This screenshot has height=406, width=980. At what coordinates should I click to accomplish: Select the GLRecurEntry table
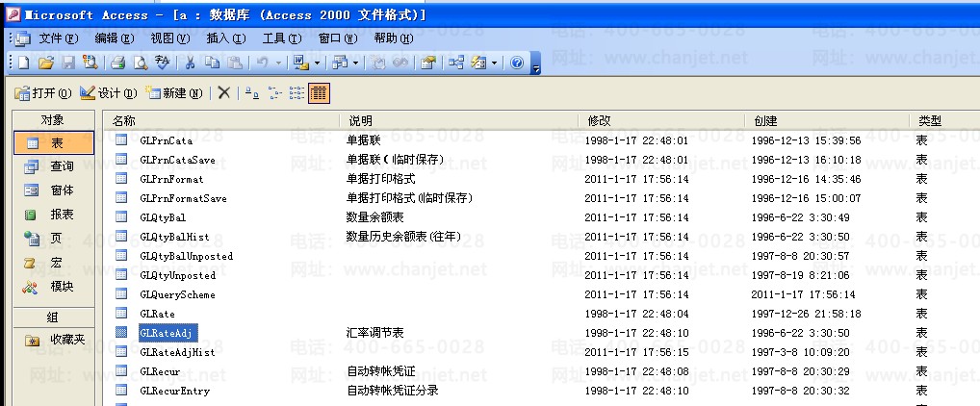(x=174, y=391)
